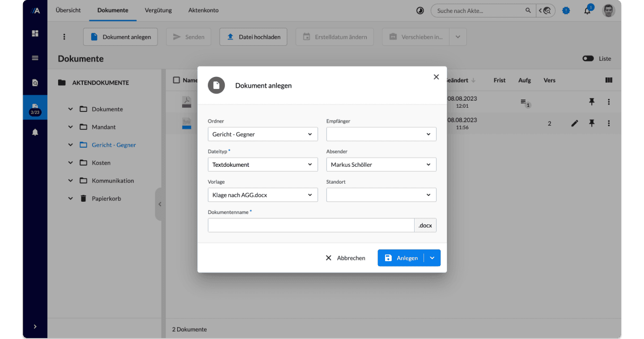
Task: Expand the Mandant folder chevron
Action: [70, 127]
